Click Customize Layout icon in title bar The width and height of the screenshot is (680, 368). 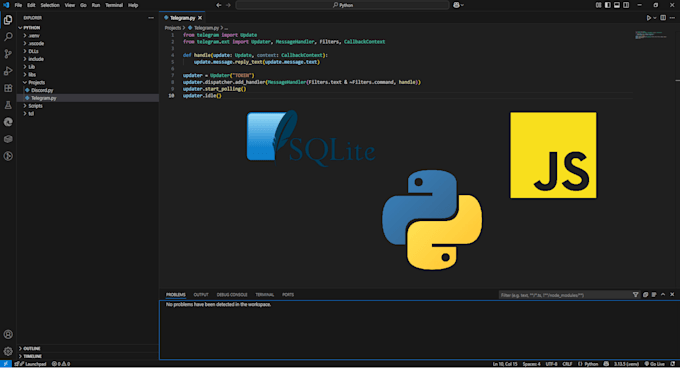598,5
